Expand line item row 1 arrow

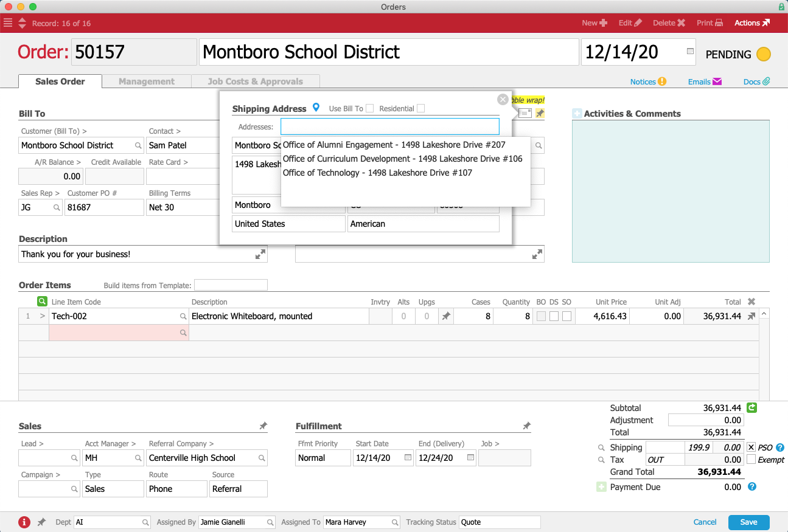tap(42, 316)
